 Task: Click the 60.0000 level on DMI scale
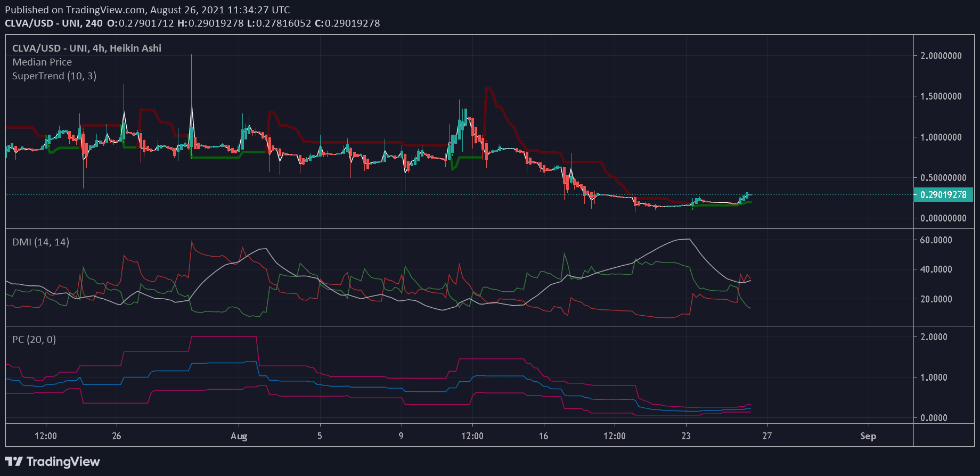[x=936, y=240]
